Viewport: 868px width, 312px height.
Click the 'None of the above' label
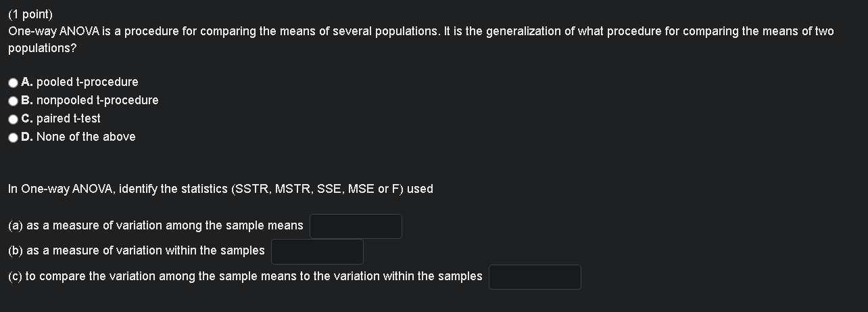point(86,137)
